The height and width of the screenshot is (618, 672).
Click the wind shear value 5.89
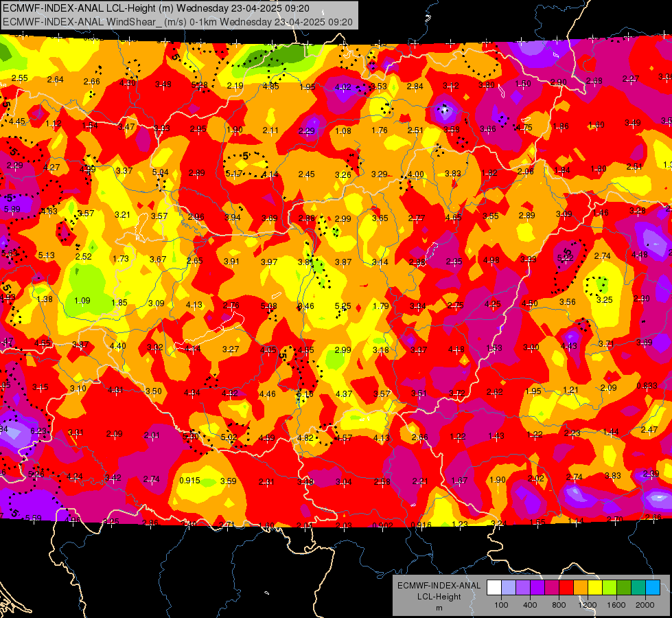click(x=12, y=209)
